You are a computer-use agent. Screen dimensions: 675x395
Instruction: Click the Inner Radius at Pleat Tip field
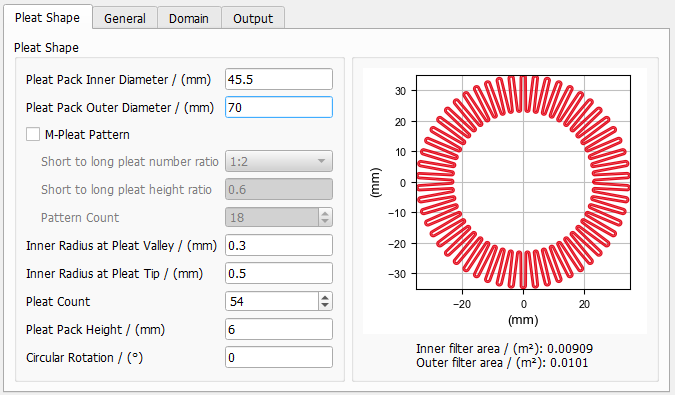[279, 273]
